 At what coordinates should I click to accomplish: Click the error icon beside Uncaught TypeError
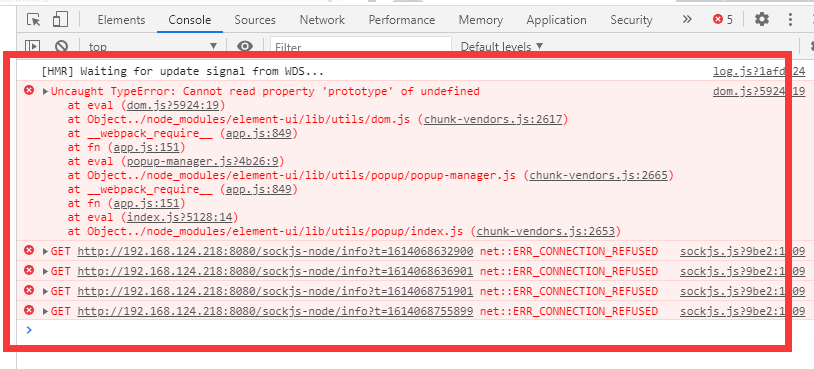(x=30, y=91)
